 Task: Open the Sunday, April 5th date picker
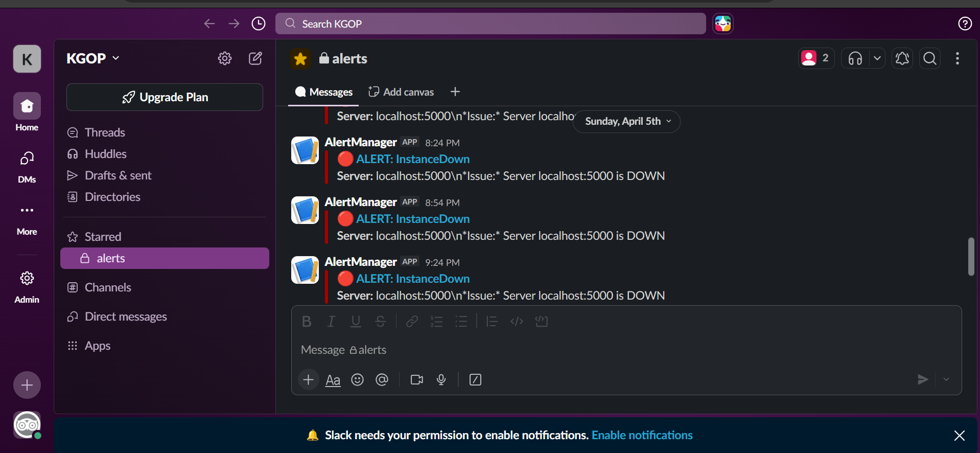click(627, 121)
